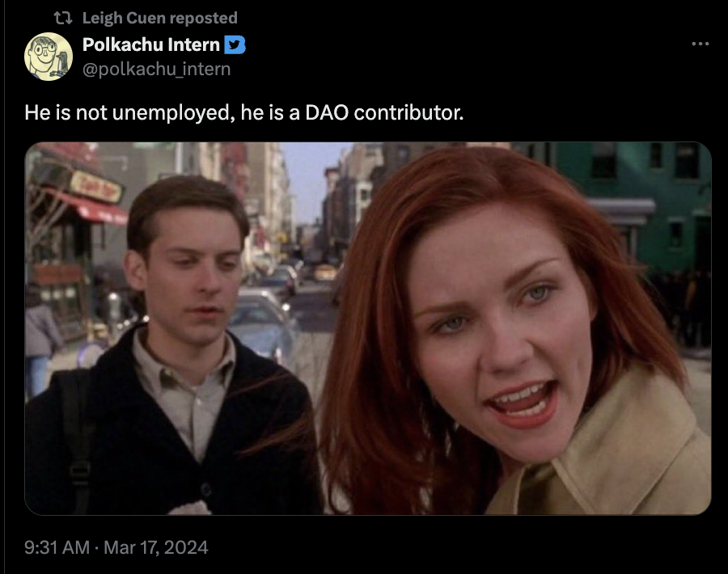
Task: Click the word "DAO" in the tweet
Action: click(327, 112)
